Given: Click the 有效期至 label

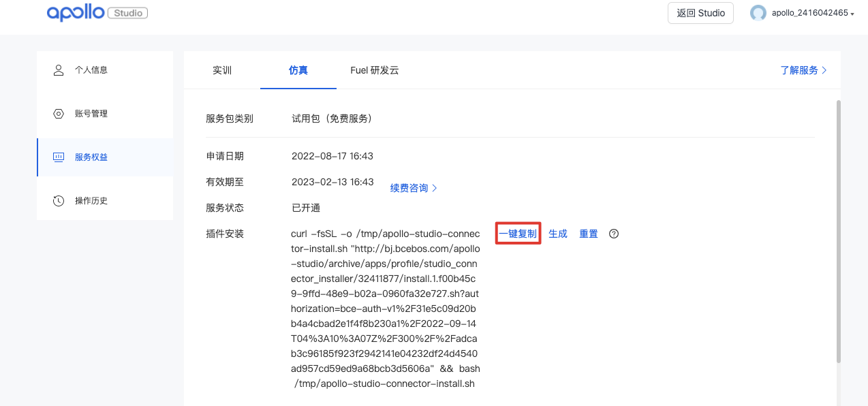Looking at the screenshot, I should (x=225, y=182).
